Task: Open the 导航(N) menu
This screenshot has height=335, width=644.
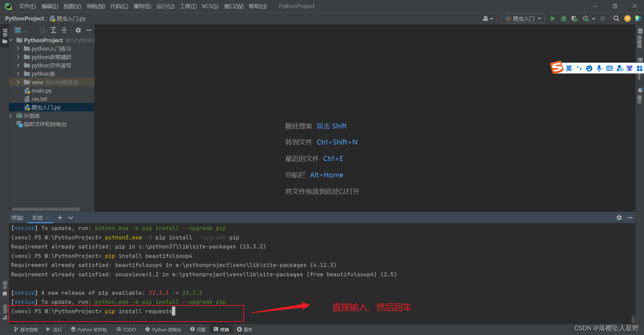Action: pyautogui.click(x=96, y=6)
